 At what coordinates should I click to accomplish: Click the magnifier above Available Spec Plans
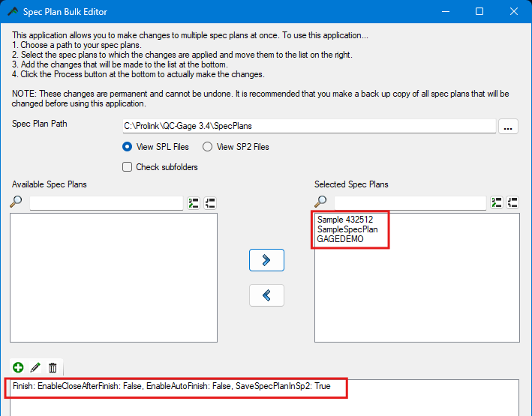[17, 202]
